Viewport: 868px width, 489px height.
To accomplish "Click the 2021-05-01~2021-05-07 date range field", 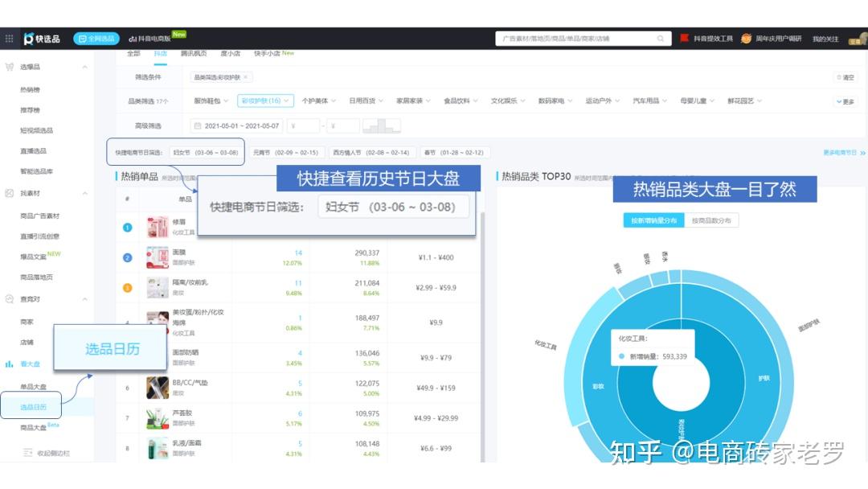I will click(236, 125).
